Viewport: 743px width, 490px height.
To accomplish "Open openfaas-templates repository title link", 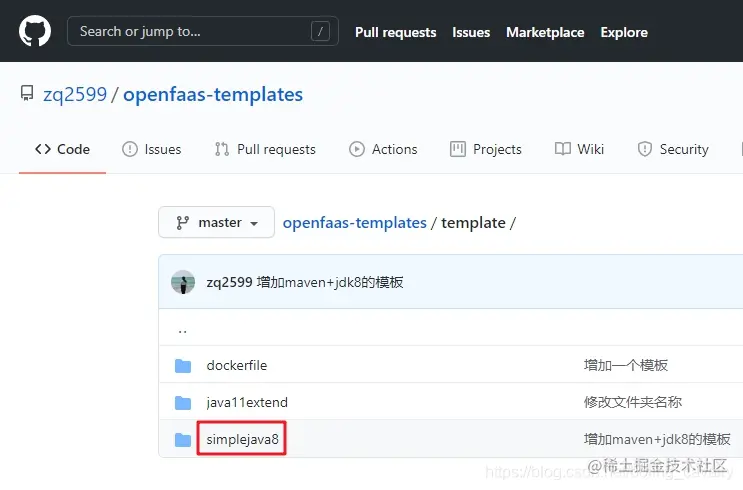I will (213, 94).
